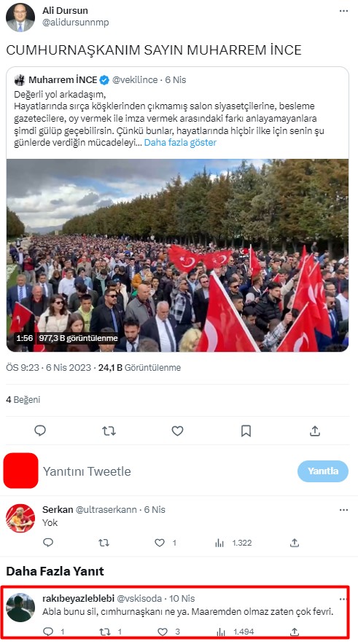Open the @vekilince profile handle
Screen dimensions: 358x644
[x=135, y=79]
